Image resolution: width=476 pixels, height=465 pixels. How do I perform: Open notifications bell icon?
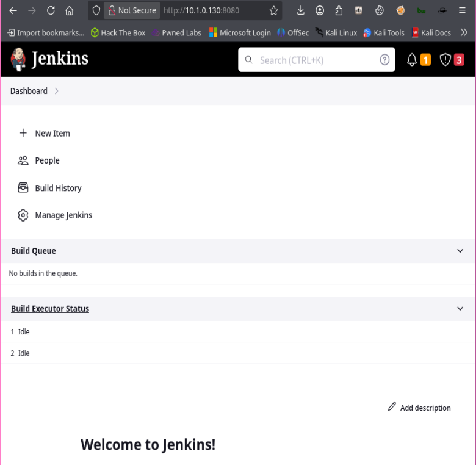tap(412, 60)
